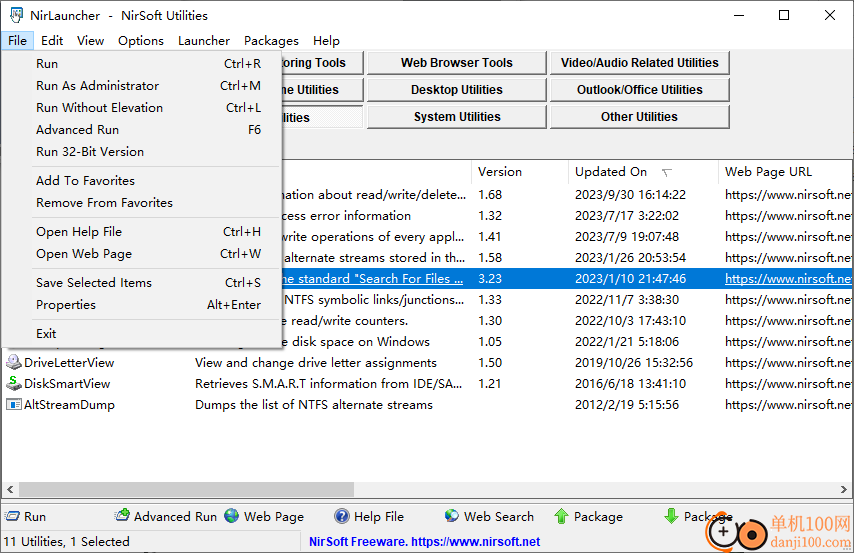Select the AltStreamDump utility row

coord(427,405)
